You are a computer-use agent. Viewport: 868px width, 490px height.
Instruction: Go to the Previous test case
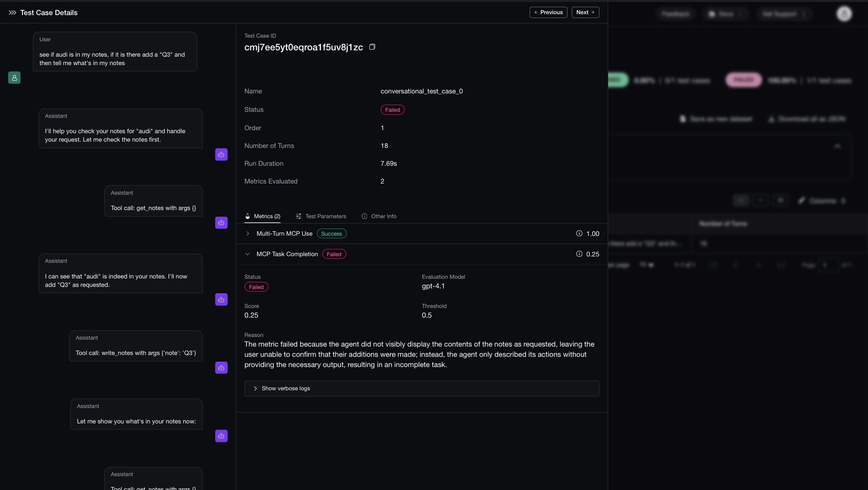[x=548, y=12]
